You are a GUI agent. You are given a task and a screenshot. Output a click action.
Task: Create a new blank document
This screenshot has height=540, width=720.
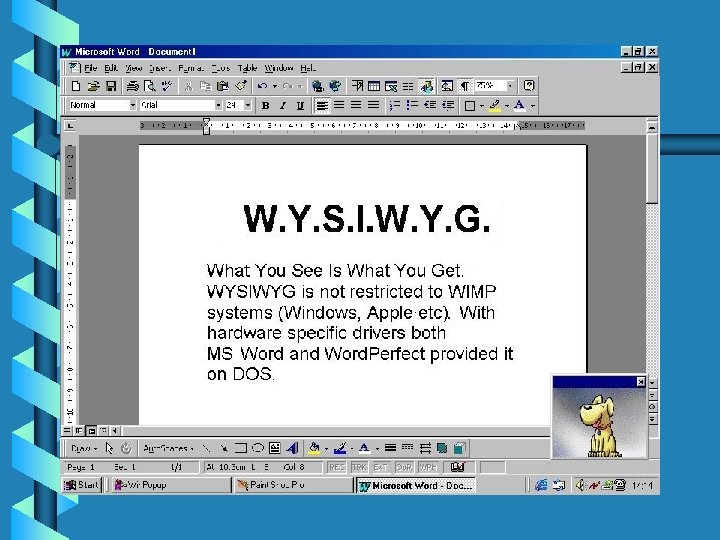pyautogui.click(x=76, y=86)
